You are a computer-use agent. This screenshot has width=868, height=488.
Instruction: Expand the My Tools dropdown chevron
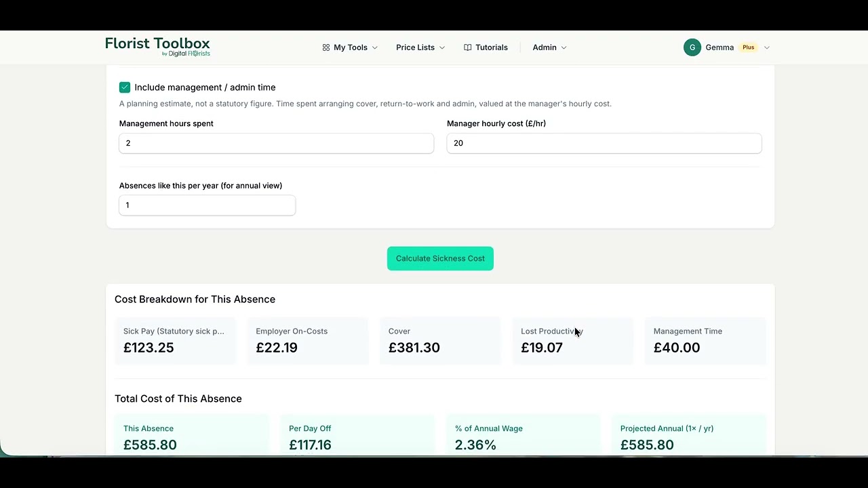[x=375, y=47]
